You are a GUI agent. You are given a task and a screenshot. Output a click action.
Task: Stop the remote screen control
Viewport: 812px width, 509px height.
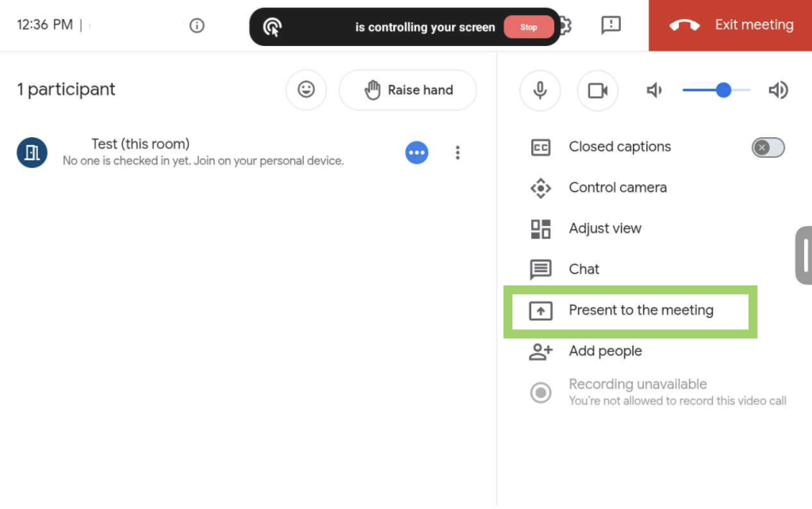(x=528, y=27)
